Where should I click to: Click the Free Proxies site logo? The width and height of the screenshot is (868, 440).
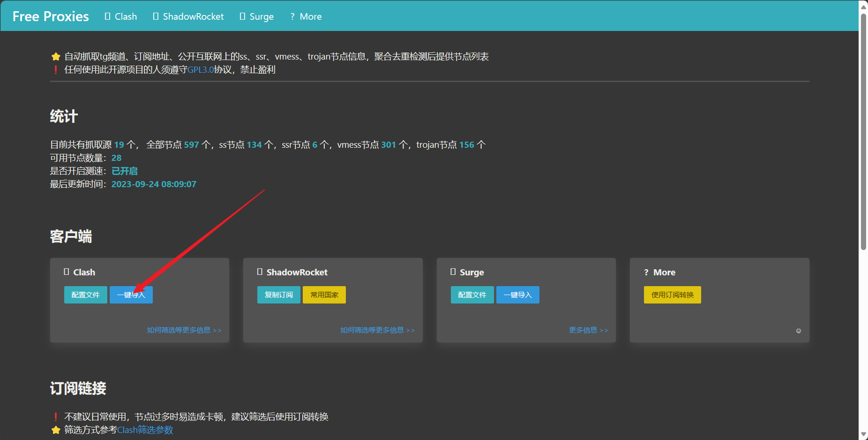pos(51,16)
